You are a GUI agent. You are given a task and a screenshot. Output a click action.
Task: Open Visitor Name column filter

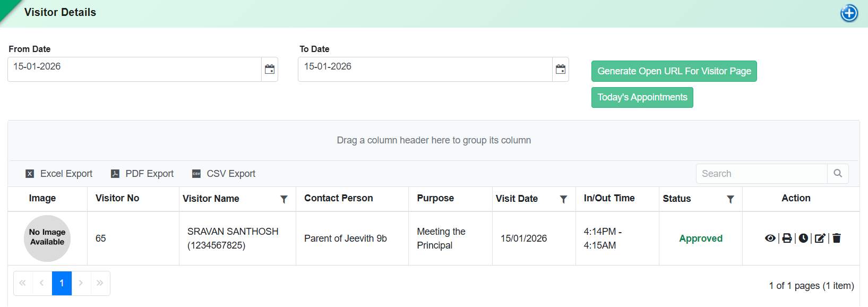(284, 199)
